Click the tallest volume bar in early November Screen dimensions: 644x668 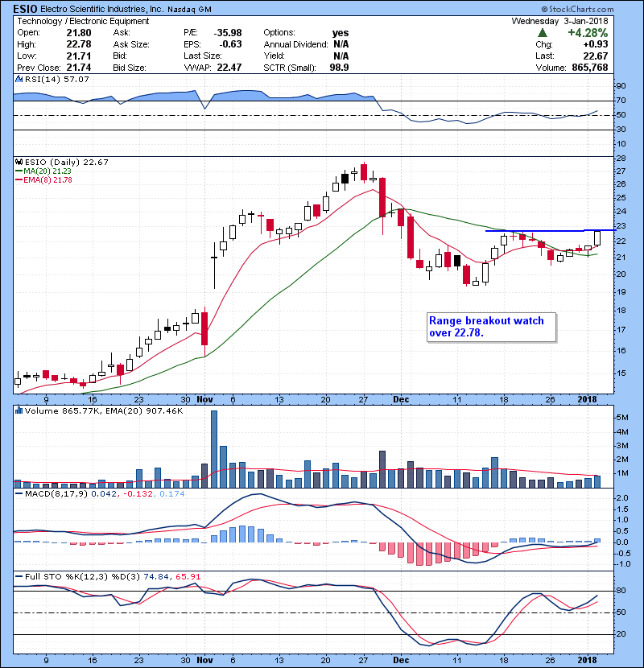point(214,449)
